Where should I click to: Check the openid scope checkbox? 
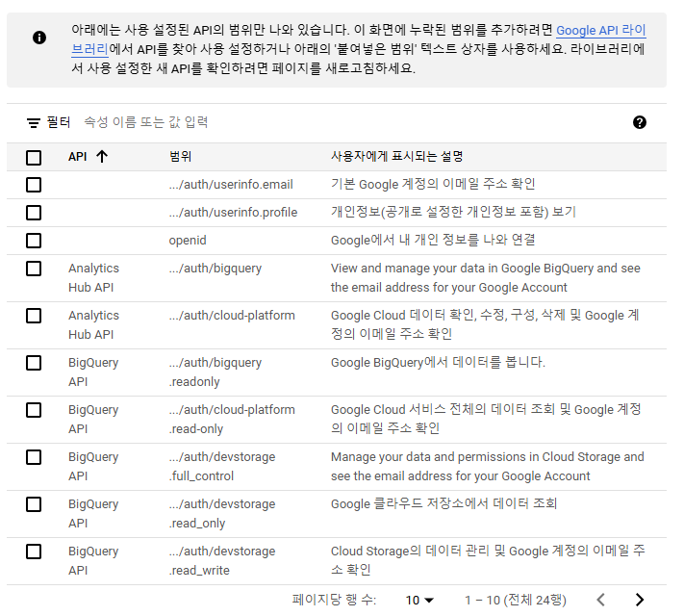34,241
